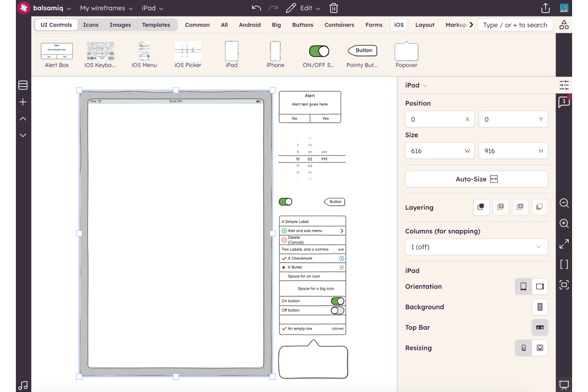Screen dimensions: 588x392
Task: Expand the Edit dropdown
Action: pyautogui.click(x=310, y=8)
